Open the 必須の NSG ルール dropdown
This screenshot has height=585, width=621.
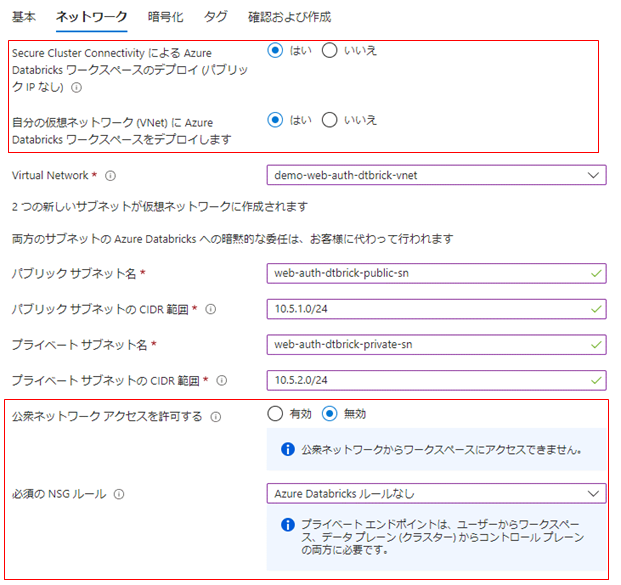tap(436, 494)
